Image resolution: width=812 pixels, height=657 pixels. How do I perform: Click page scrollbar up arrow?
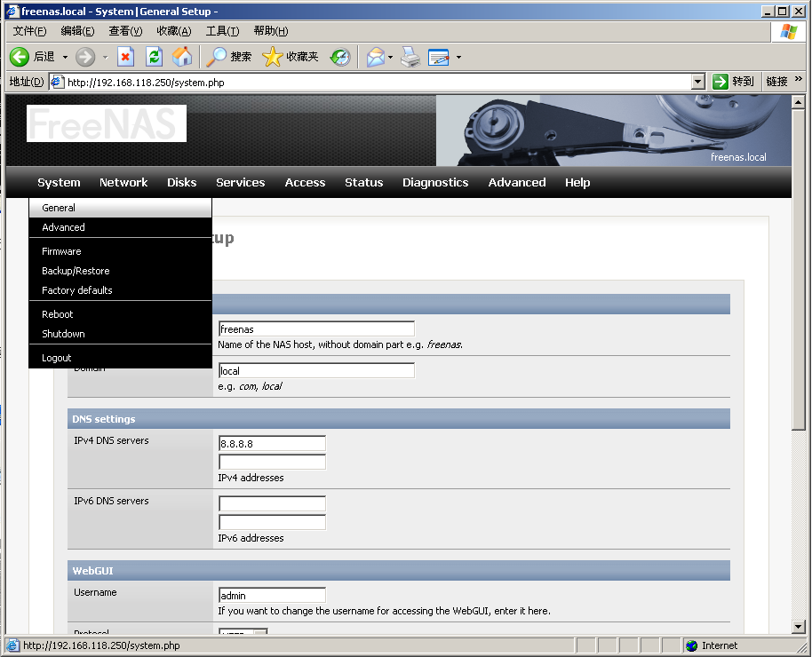798,102
